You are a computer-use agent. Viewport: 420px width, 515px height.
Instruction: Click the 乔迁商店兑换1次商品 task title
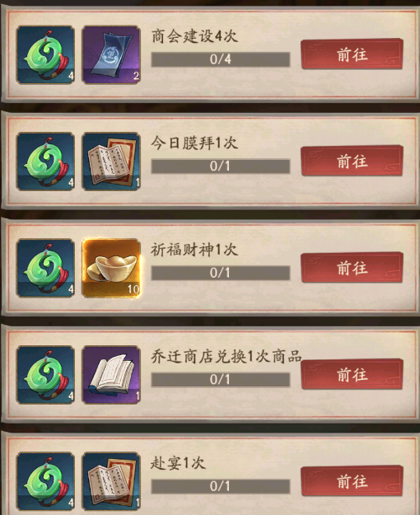point(226,356)
